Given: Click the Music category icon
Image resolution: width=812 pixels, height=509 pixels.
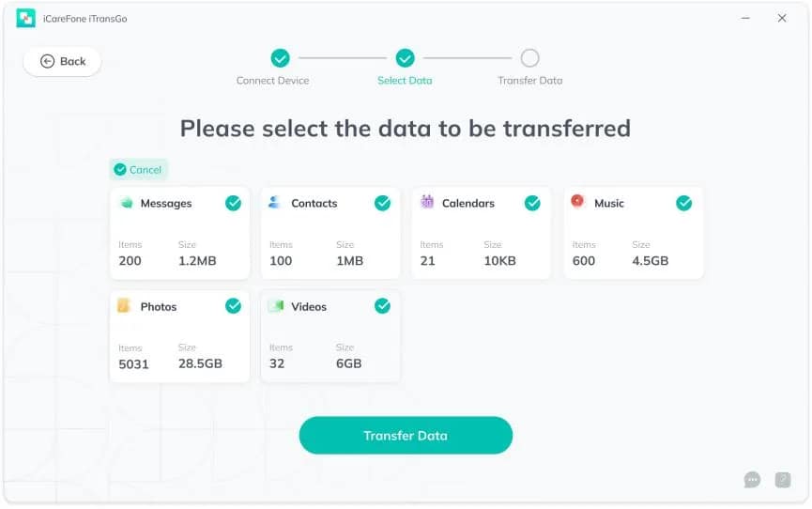Looking at the screenshot, I should coord(578,202).
